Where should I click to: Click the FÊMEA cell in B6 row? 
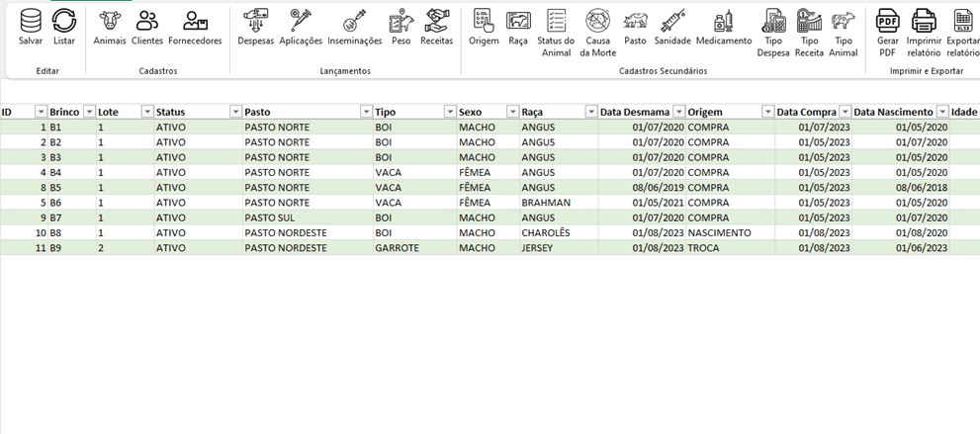coord(489,203)
